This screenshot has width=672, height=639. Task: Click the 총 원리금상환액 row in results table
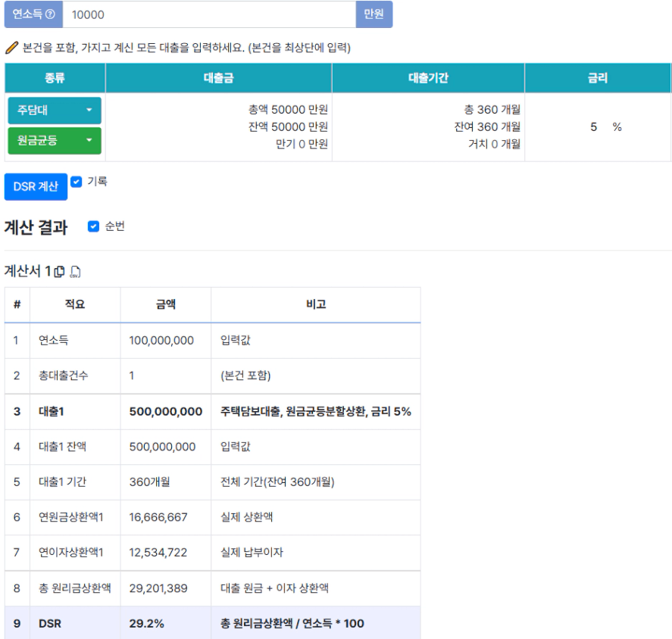(x=212, y=588)
